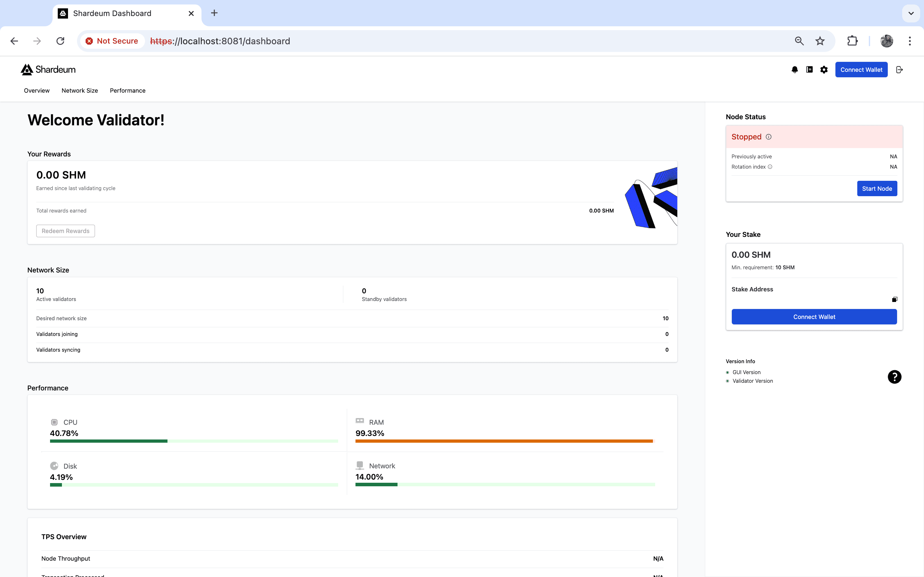Click the logout icon in header
This screenshot has height=577, width=924.
point(899,70)
